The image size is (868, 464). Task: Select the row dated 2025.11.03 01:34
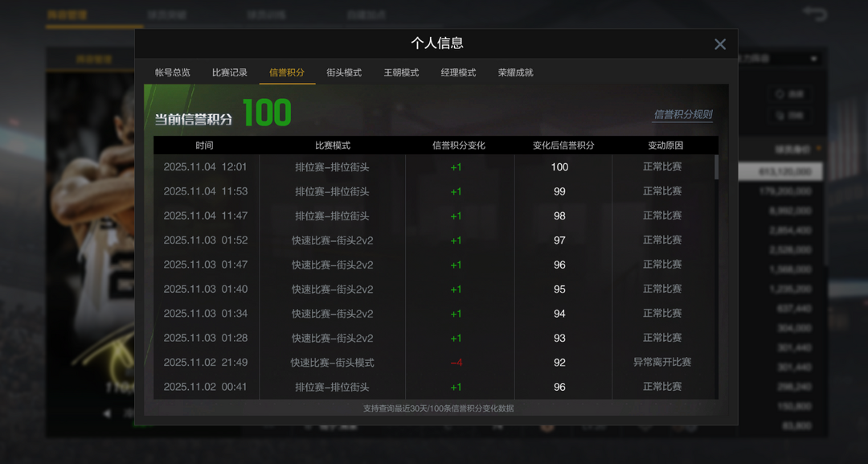[x=436, y=313]
